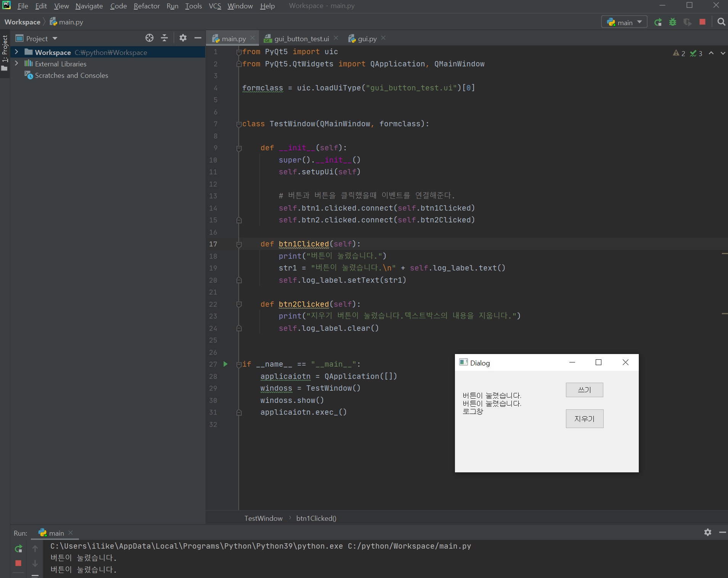Open the main run configuration dropdown
Screen dimensions: 728x578
coord(624,22)
